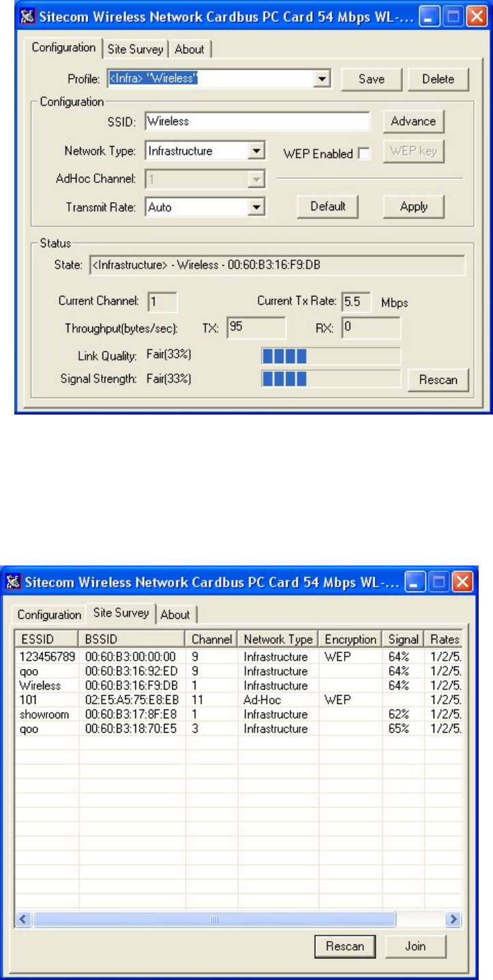Click the 65% signal value
The image size is (493, 980).
click(x=398, y=729)
